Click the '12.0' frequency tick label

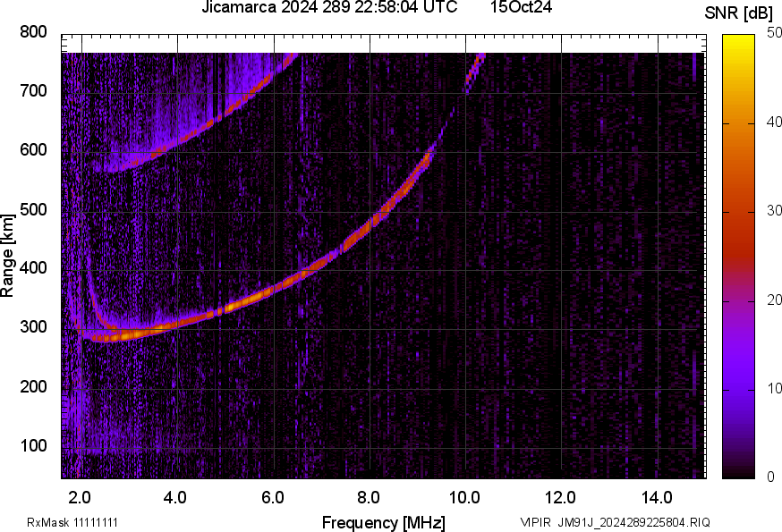click(x=561, y=498)
